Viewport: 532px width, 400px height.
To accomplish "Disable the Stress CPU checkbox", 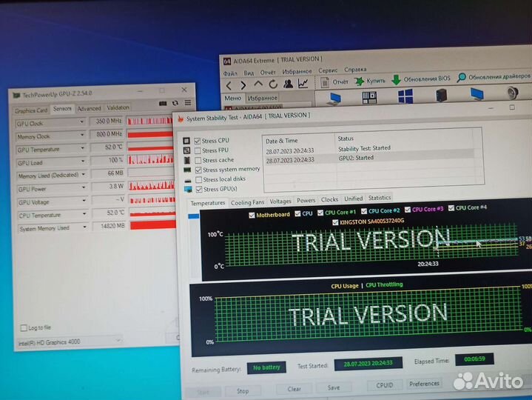I will point(198,140).
